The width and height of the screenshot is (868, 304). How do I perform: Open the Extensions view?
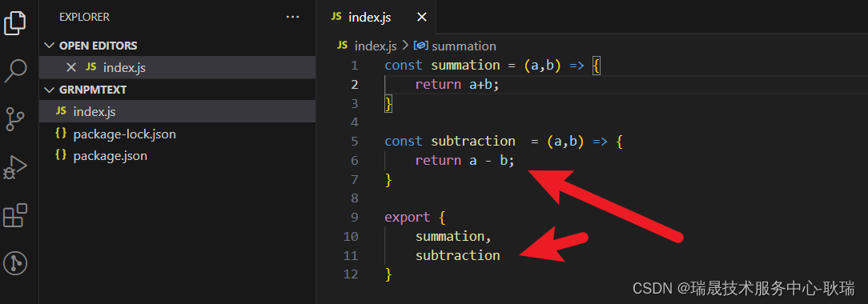pyautogui.click(x=15, y=215)
